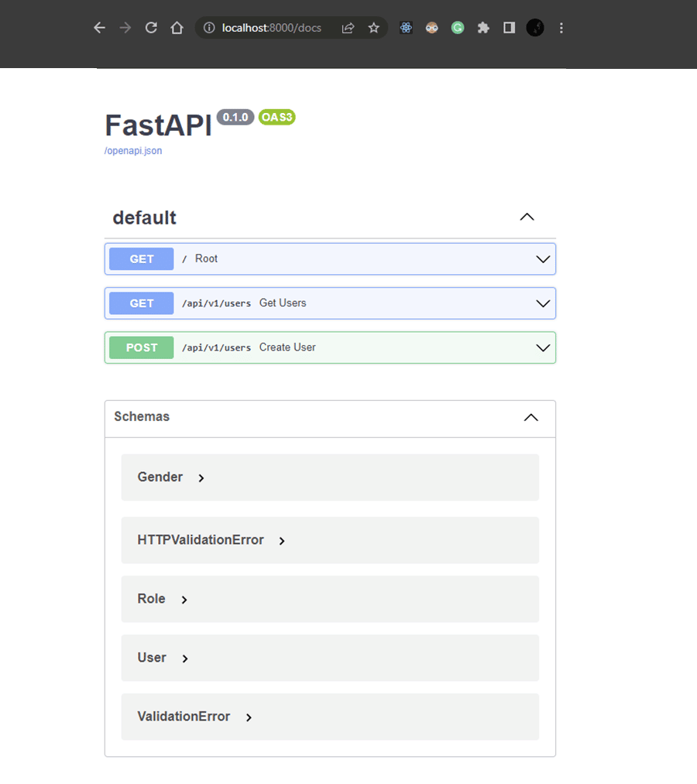
Task: Reload the page using the refresh icon
Action: [x=150, y=27]
